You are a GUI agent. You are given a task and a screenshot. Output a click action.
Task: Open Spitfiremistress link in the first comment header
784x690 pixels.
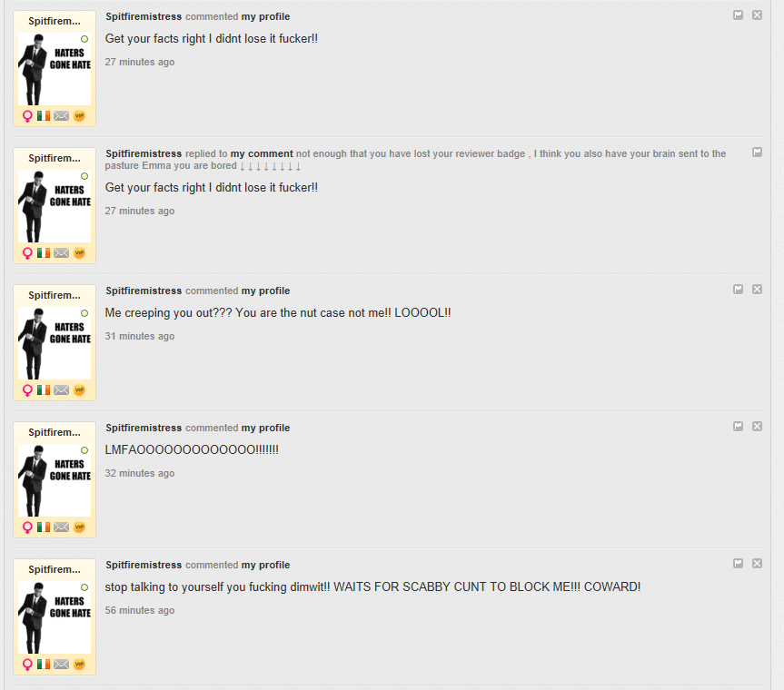(144, 16)
